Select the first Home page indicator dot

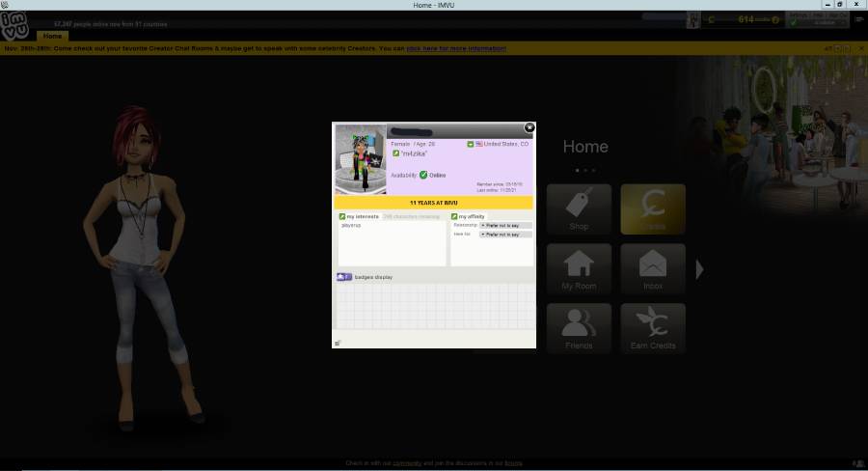(x=577, y=171)
